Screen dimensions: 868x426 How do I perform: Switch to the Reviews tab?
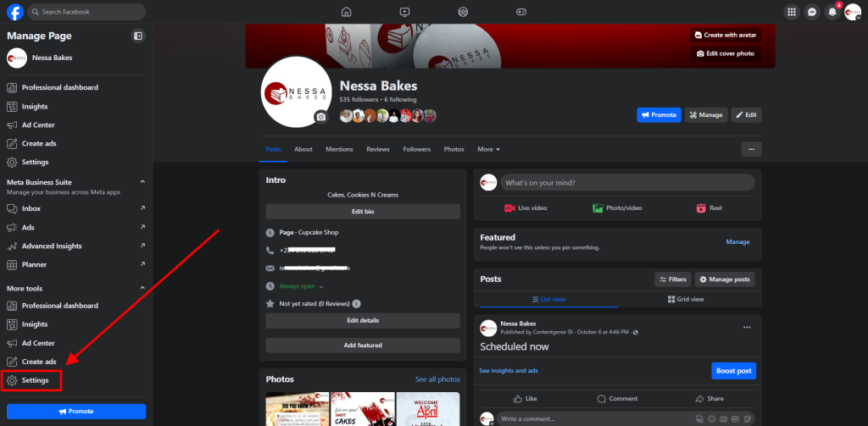(378, 149)
